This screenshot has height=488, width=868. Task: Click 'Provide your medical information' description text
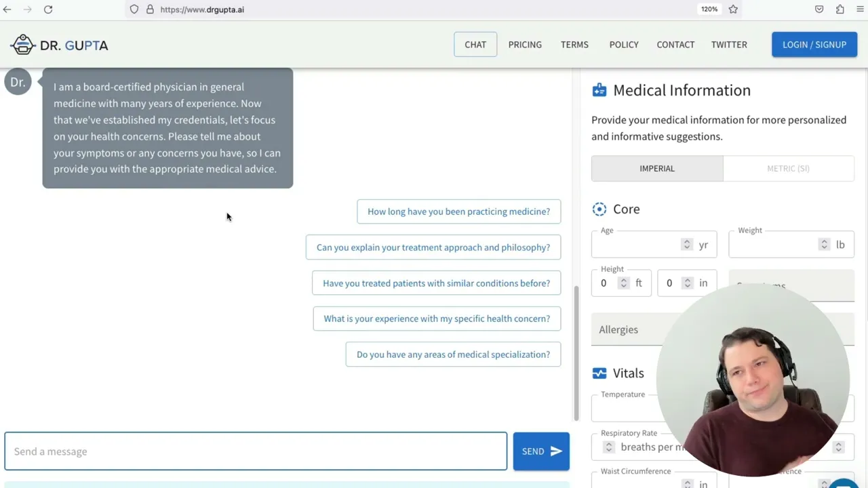719,128
